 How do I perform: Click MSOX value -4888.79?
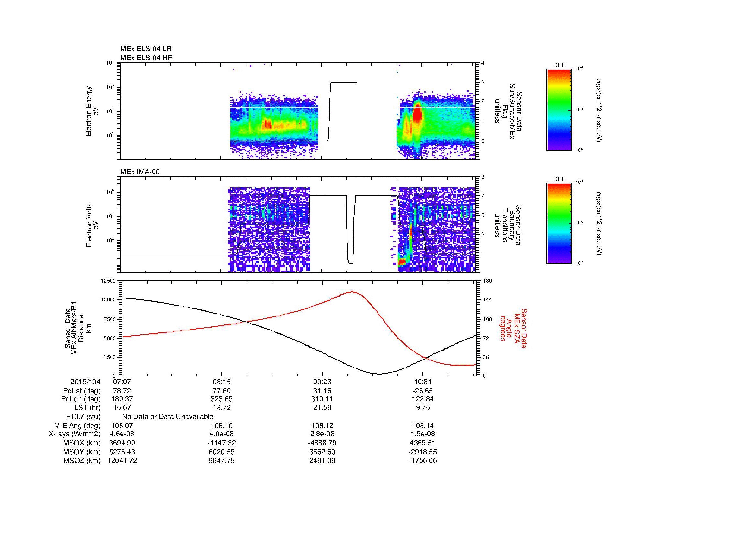pyautogui.click(x=322, y=443)
